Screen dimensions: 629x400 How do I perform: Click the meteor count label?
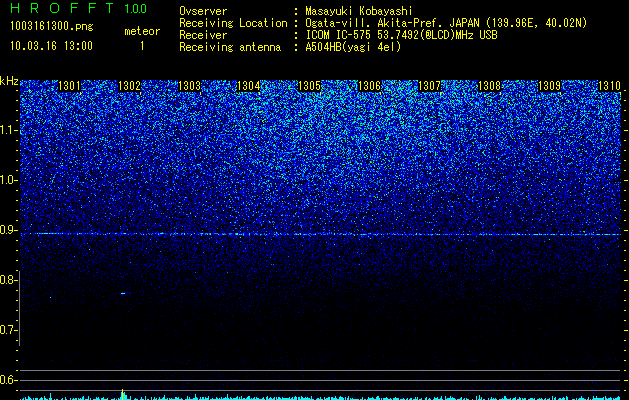tap(142, 31)
